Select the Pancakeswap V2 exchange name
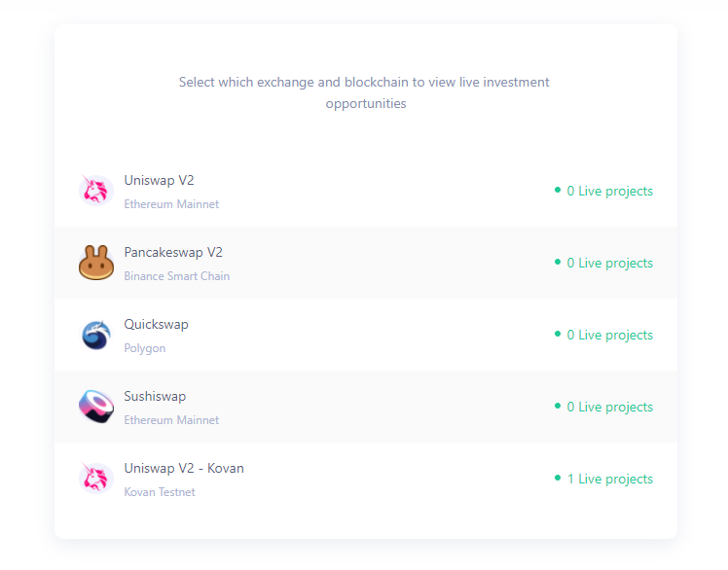728x570 pixels. click(x=173, y=253)
